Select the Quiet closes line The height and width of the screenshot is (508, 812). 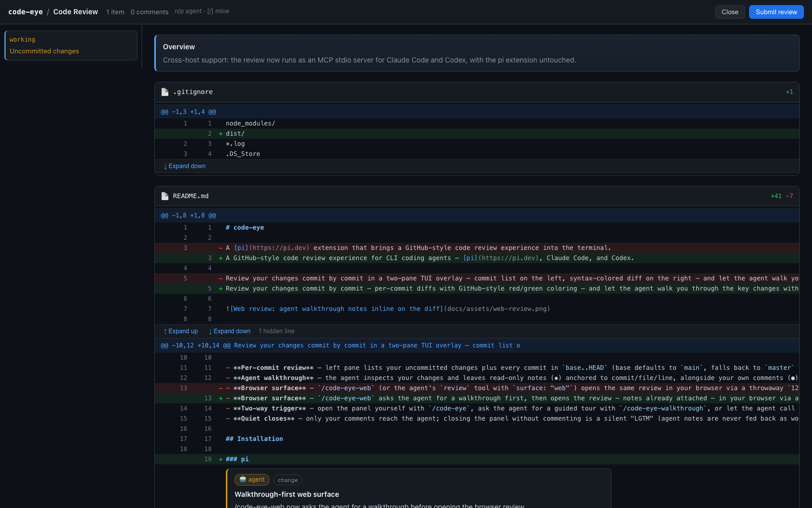click(x=477, y=419)
